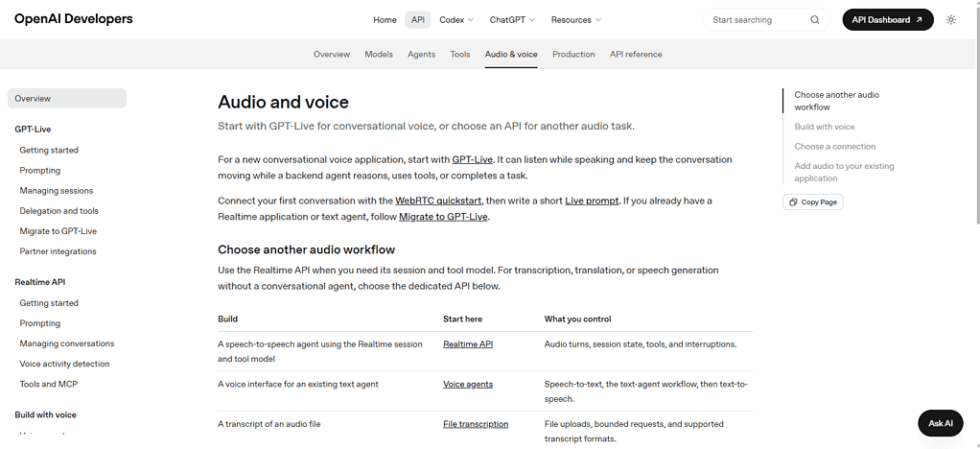This screenshot has width=980, height=449.
Task: Open the Realtime API table link
Action: pos(468,343)
